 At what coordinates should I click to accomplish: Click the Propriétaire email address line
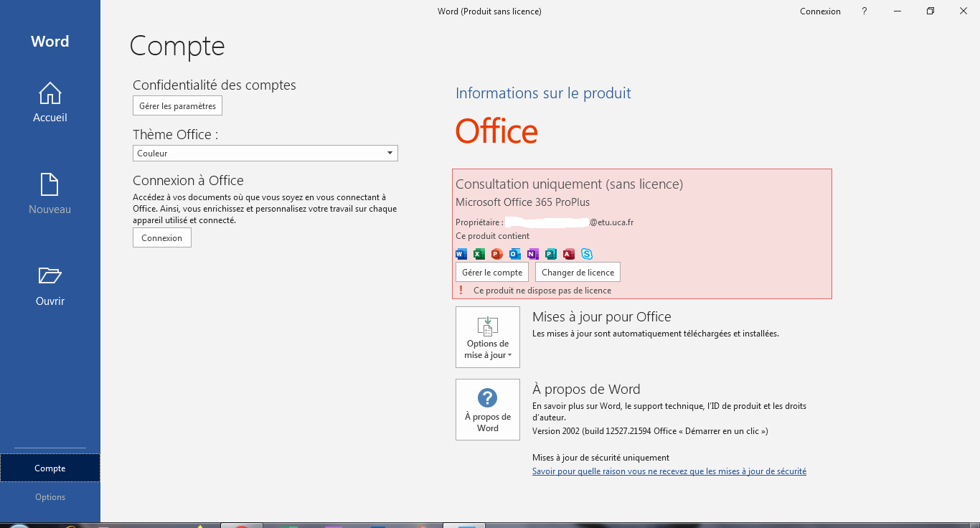tap(545, 222)
